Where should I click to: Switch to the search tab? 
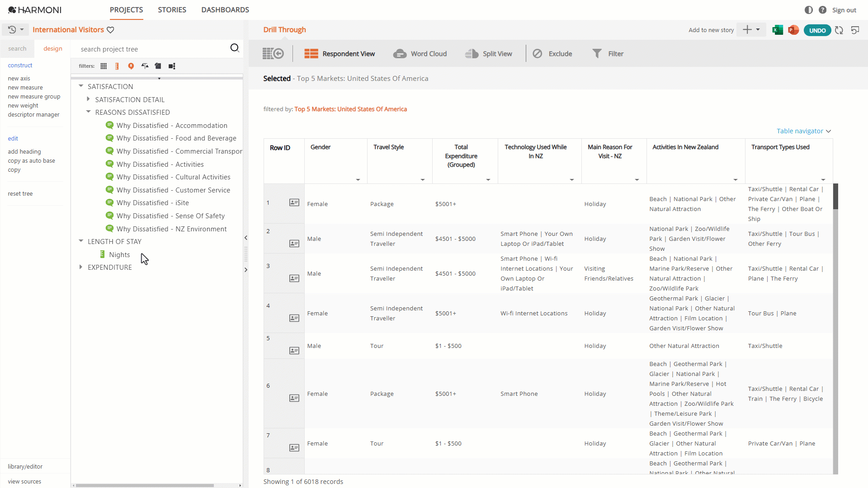pos(17,48)
